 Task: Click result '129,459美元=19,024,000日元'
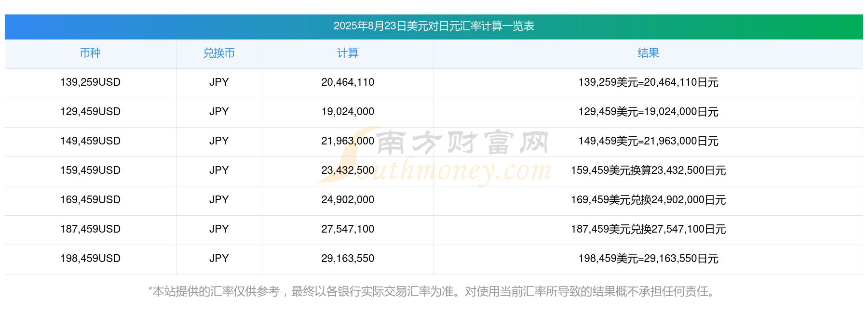click(648, 112)
